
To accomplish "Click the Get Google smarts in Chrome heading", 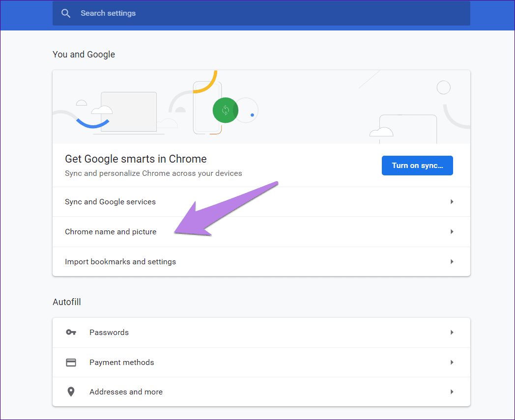I will pyautogui.click(x=136, y=159).
